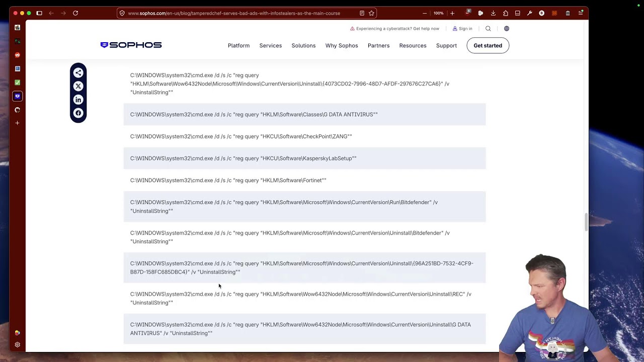Open the Solutions menu
644x362 pixels.
pos(303,46)
